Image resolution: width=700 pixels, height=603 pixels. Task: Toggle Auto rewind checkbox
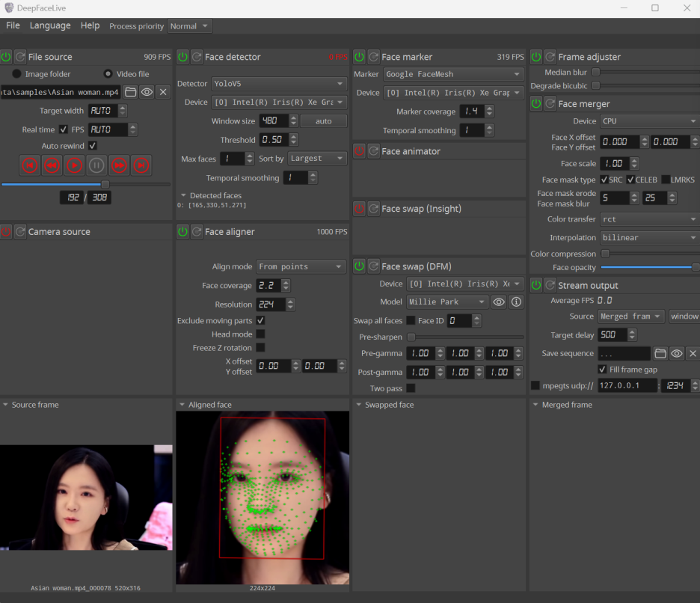[x=93, y=146]
